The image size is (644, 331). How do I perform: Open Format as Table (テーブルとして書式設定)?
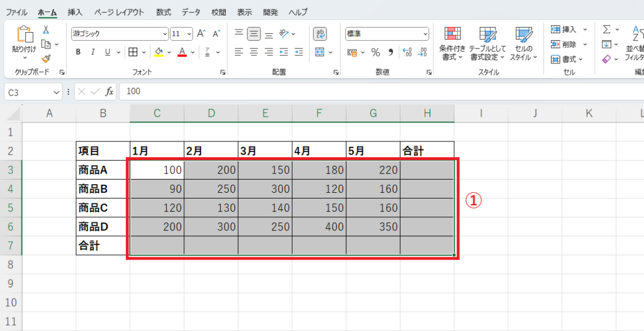488,43
